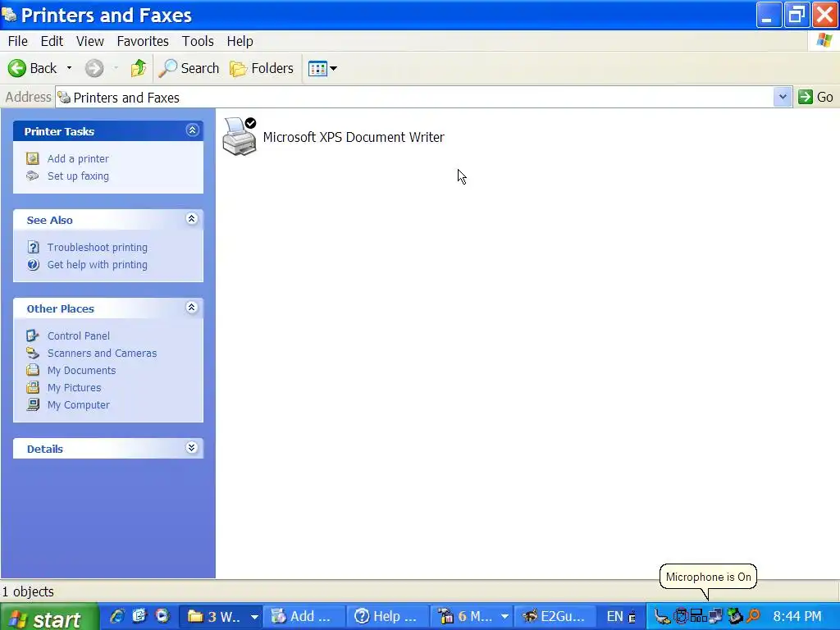Click the My Documents folder icon
The image size is (840, 630).
tap(33, 370)
